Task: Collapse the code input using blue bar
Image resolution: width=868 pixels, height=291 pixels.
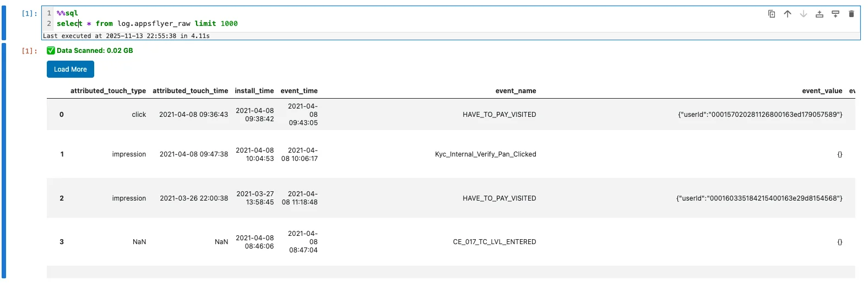Action: tap(4, 23)
